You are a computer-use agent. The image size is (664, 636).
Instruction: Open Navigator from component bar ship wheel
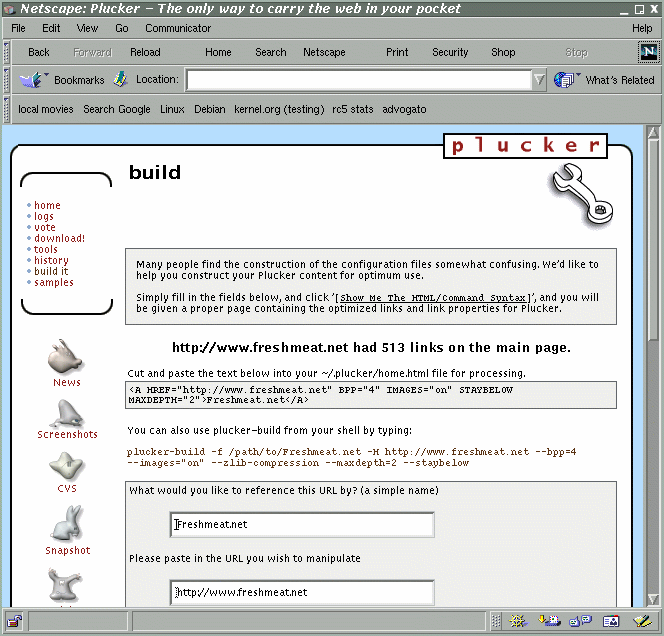(x=518, y=621)
